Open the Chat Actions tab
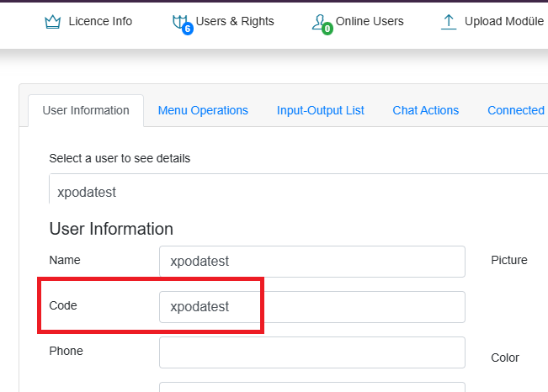Viewport: 548px width, 392px height. (426, 110)
